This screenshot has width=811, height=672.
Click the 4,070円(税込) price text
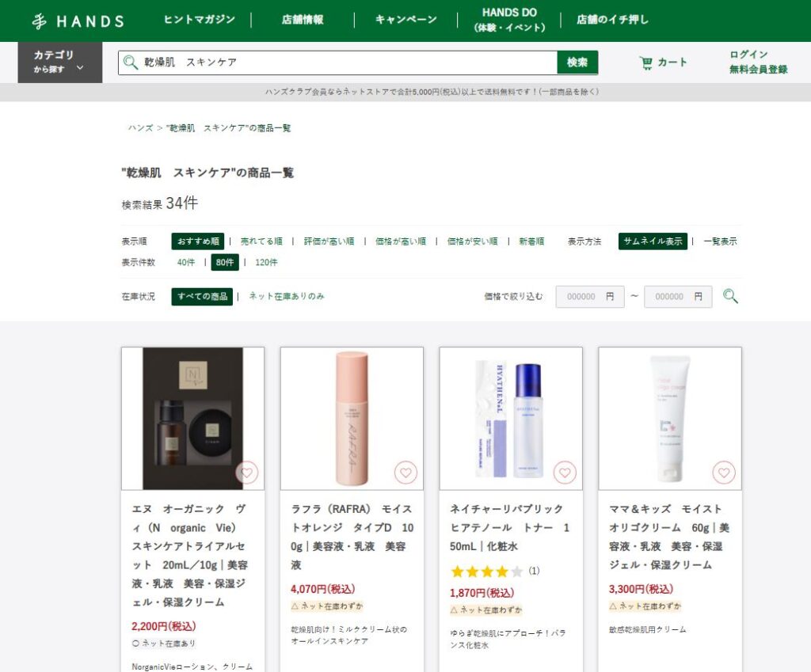click(323, 590)
